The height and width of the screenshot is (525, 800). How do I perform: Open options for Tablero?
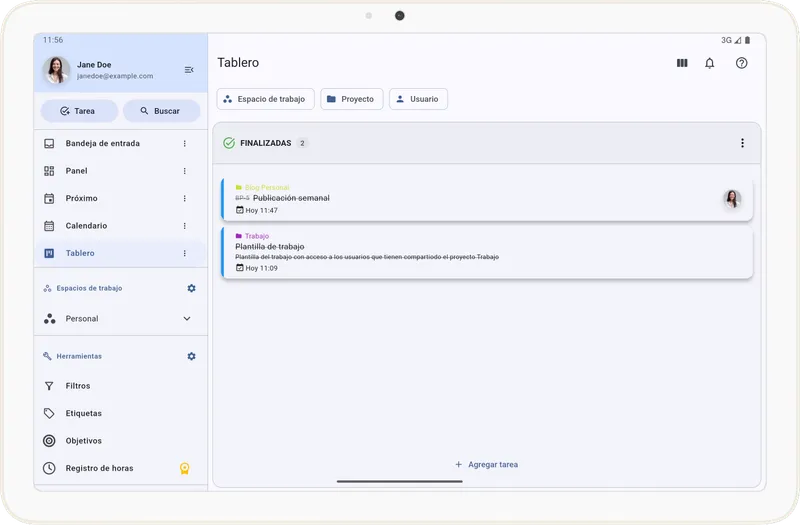(185, 253)
